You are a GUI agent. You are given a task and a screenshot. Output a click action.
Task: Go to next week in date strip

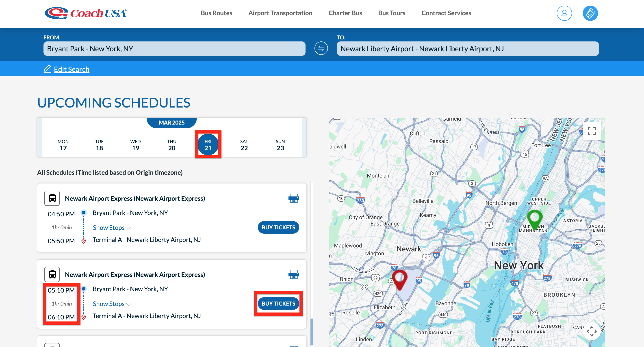[x=304, y=137]
